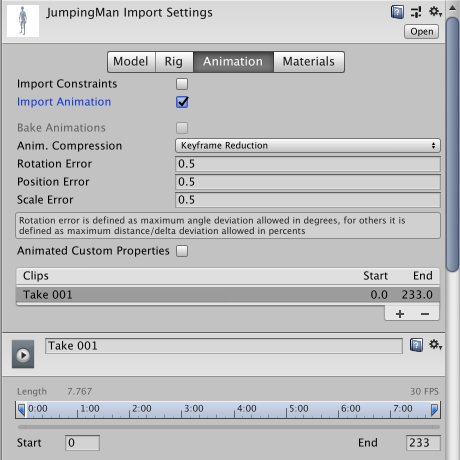Select the Take 001 clip row
Viewport: 460px width, 460px height.
point(228,295)
